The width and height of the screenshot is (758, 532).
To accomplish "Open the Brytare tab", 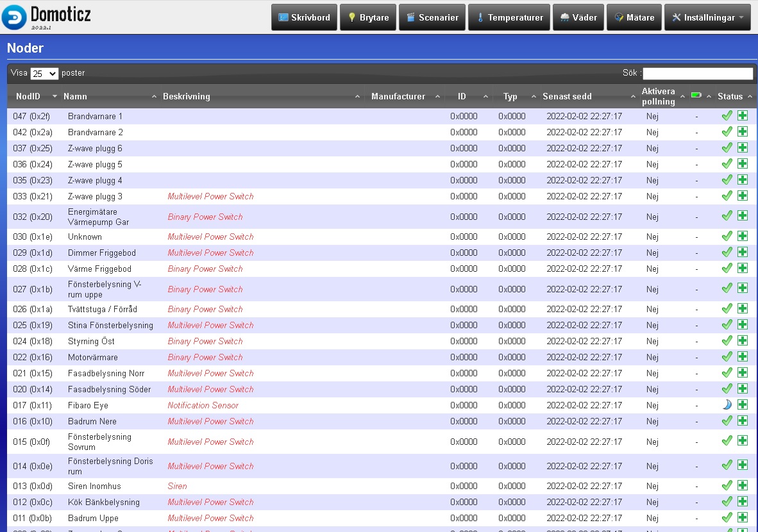I will pos(368,18).
